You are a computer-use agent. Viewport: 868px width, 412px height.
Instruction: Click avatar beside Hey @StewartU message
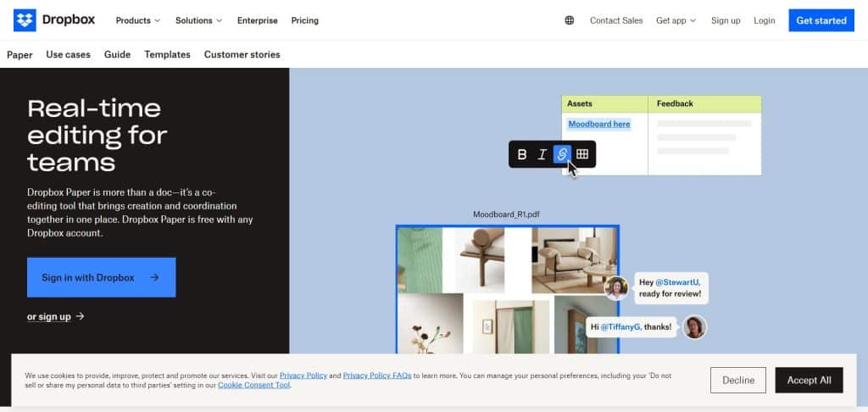pos(616,288)
